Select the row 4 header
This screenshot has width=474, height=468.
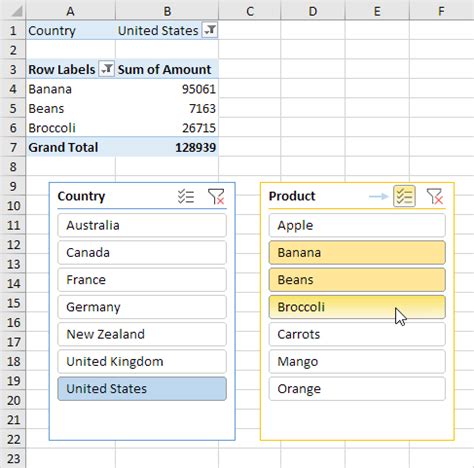click(13, 89)
